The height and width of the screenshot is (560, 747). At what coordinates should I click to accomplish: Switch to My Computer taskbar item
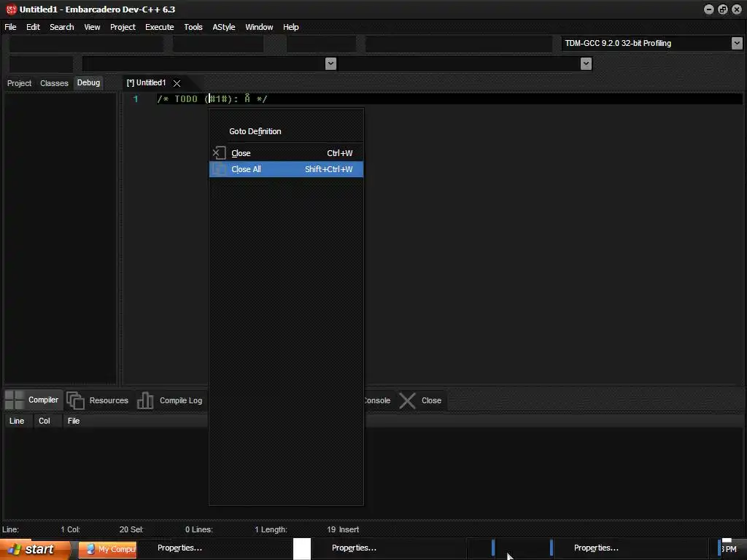point(108,549)
